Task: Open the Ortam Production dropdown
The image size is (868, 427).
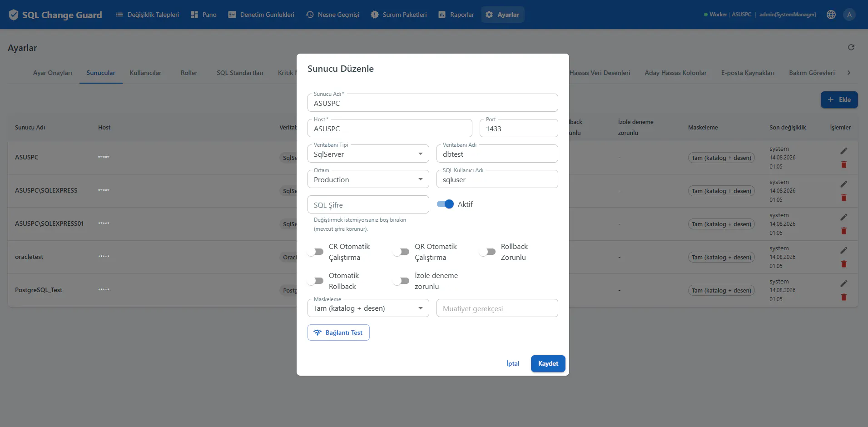Action: [x=368, y=179]
